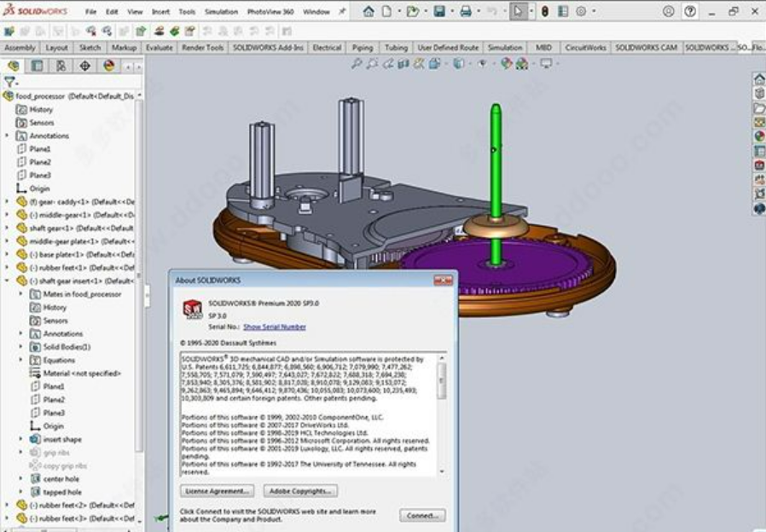Image resolution: width=766 pixels, height=532 pixels.
Task: Save the assembly with the Save icon
Action: coord(439,11)
